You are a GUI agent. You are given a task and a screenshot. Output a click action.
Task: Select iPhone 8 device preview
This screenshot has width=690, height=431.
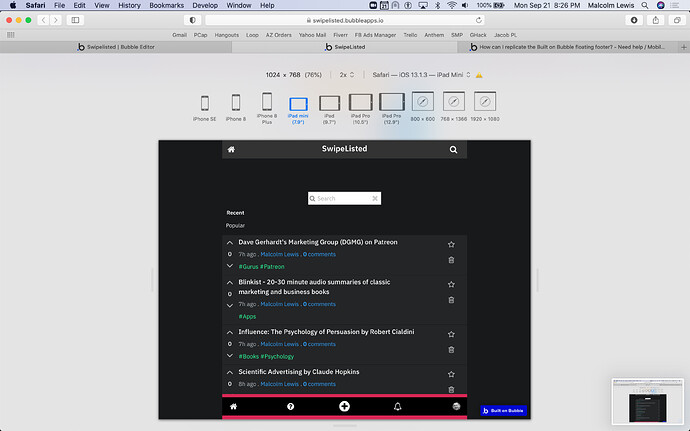(236, 107)
